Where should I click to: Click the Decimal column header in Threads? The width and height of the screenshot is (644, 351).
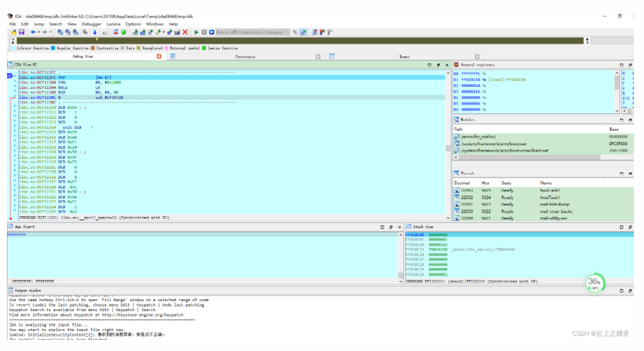point(466,183)
